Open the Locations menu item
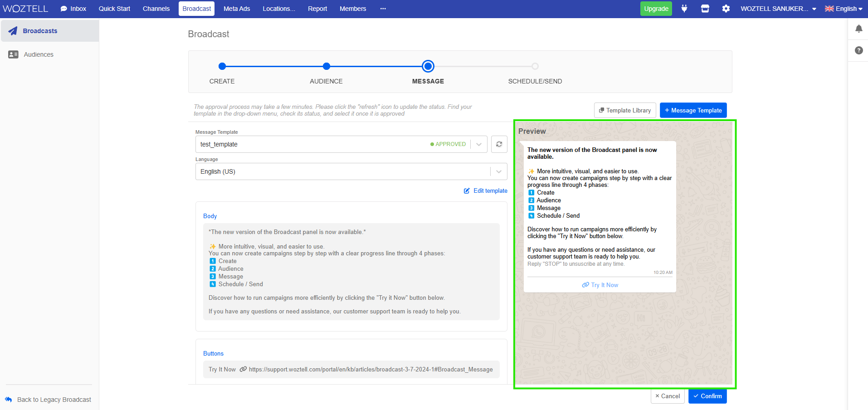 pyautogui.click(x=279, y=9)
